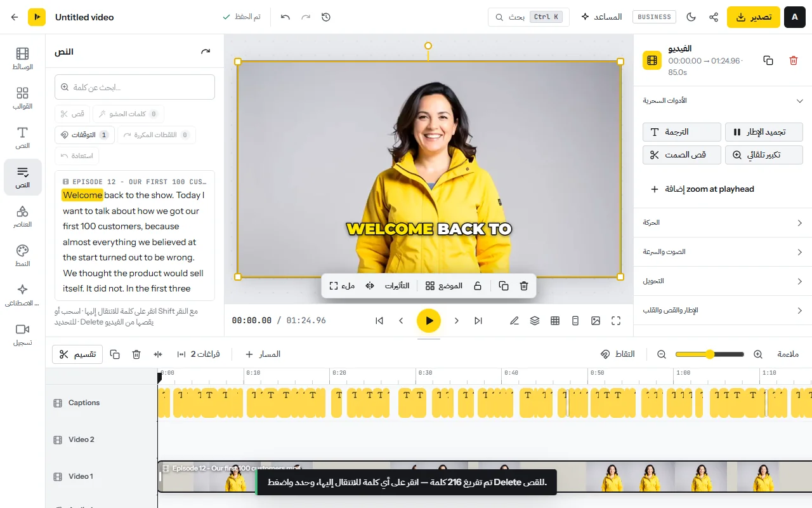Play the video preview
This screenshot has width=812, height=508.
pos(429,321)
